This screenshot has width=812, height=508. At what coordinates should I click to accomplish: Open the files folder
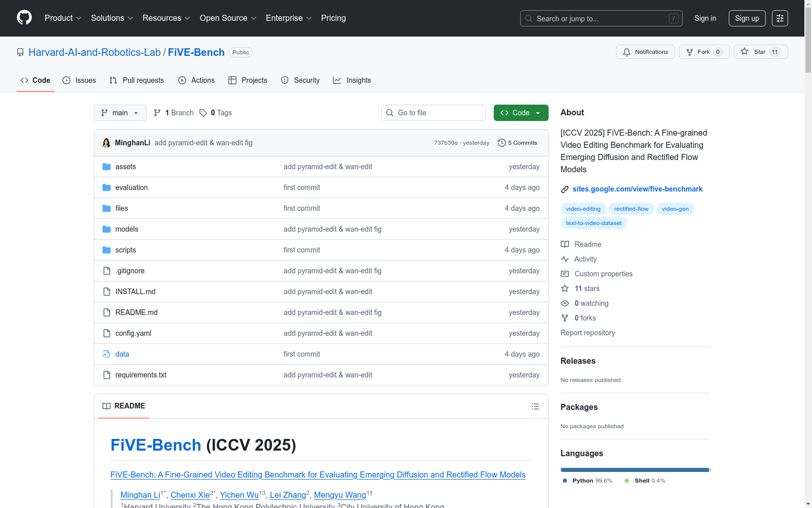tap(122, 208)
